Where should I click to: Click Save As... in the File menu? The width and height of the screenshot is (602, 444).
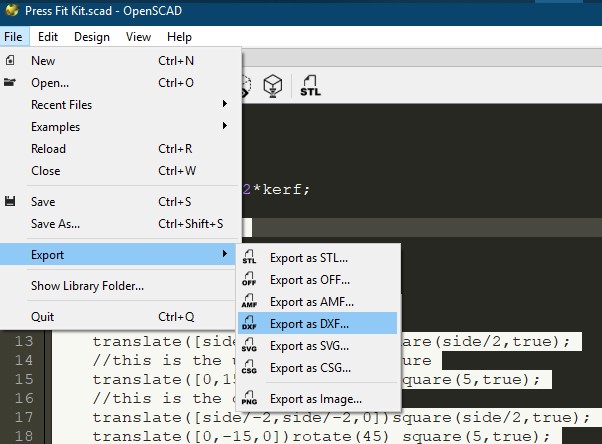pyautogui.click(x=121, y=224)
